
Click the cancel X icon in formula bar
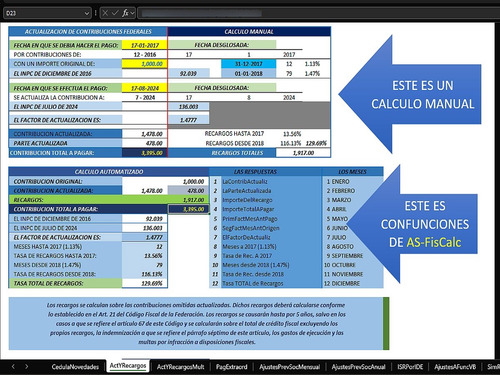[x=105, y=13]
